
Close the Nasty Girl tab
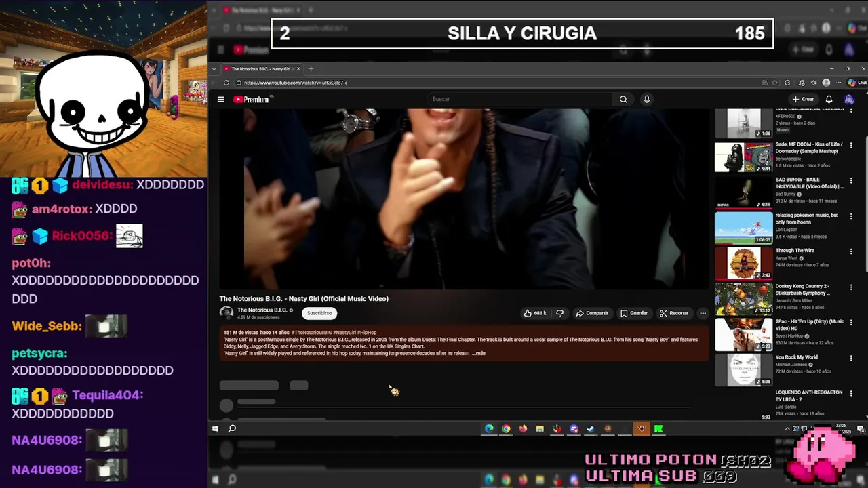[298, 69]
